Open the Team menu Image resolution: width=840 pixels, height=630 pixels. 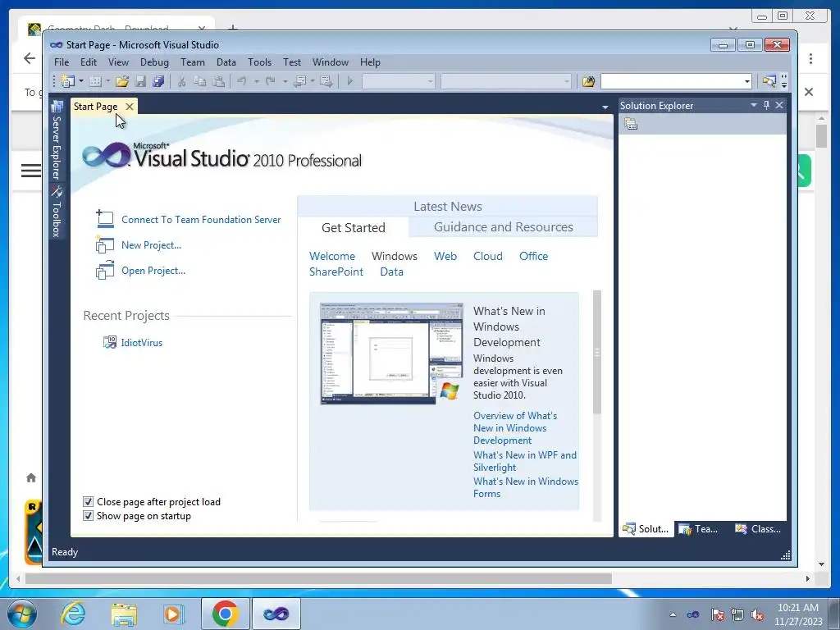coord(192,62)
